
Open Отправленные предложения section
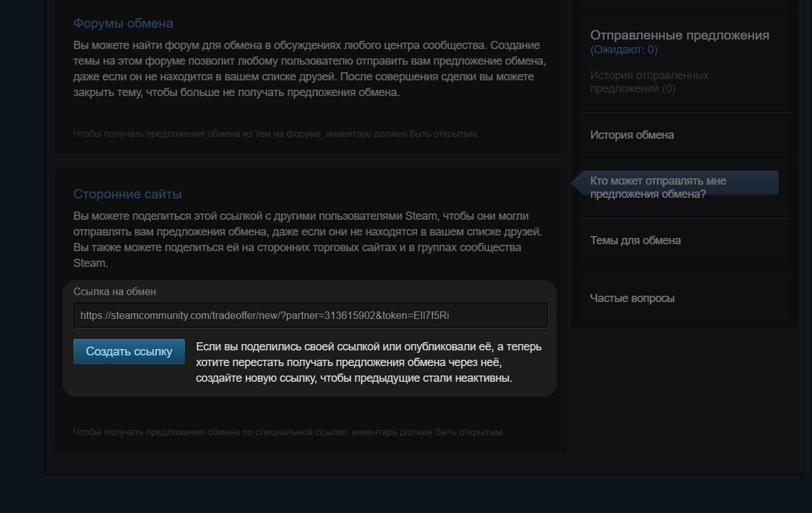[679, 35]
